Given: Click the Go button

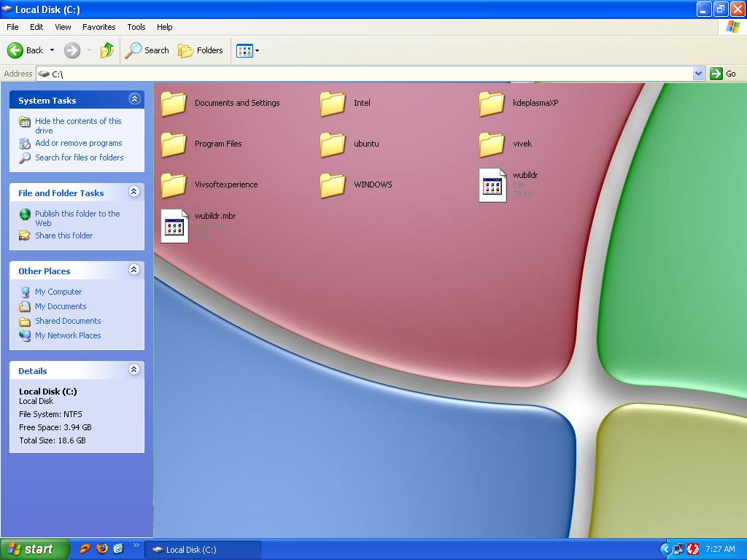Looking at the screenshot, I should (x=723, y=74).
